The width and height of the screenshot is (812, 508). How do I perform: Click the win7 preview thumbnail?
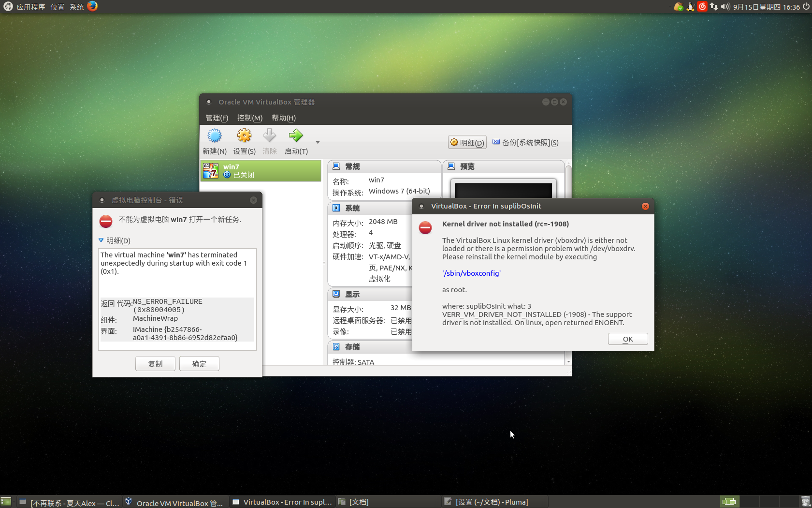pyautogui.click(x=503, y=189)
